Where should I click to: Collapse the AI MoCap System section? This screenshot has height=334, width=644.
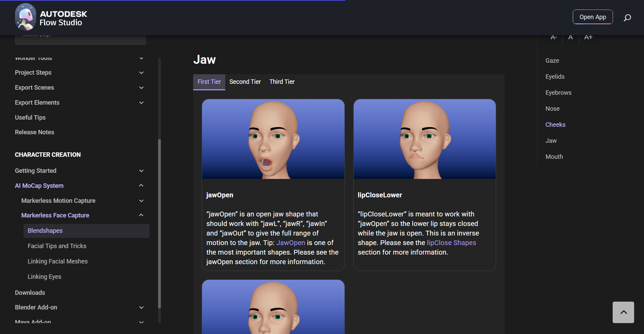[x=141, y=185]
